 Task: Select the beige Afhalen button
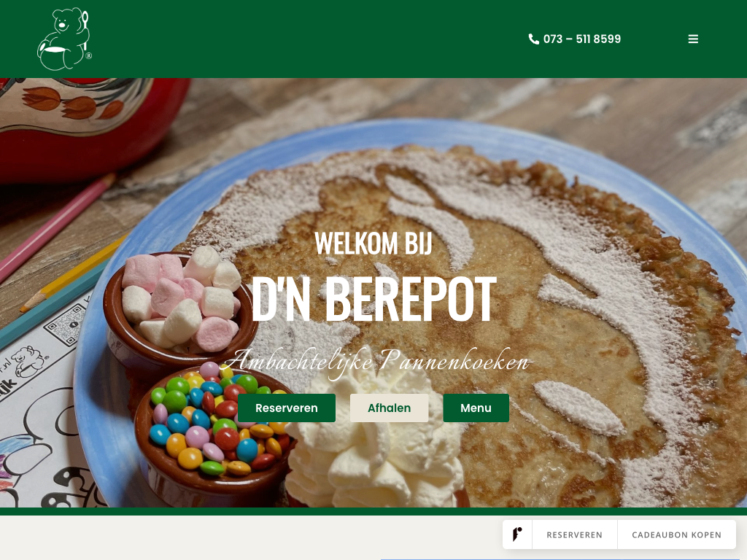(390, 408)
